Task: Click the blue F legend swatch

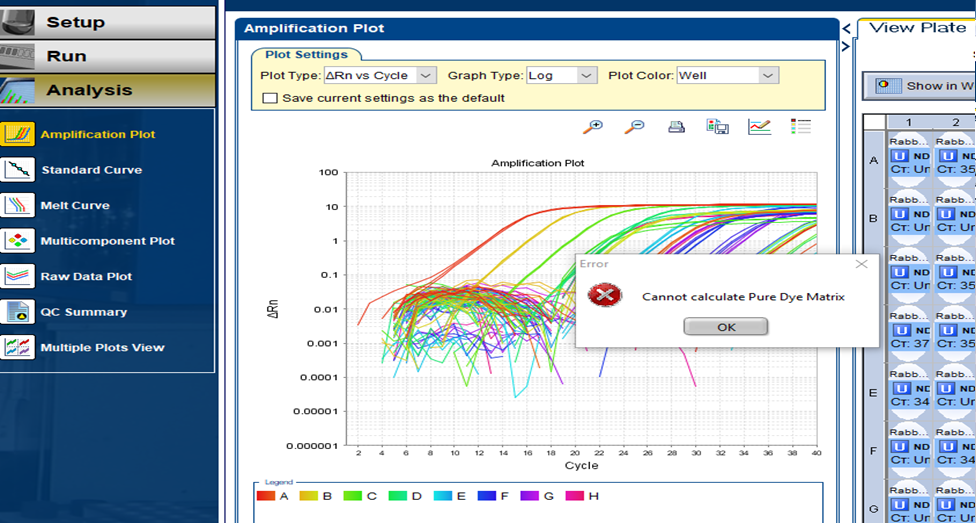Action: (x=486, y=496)
